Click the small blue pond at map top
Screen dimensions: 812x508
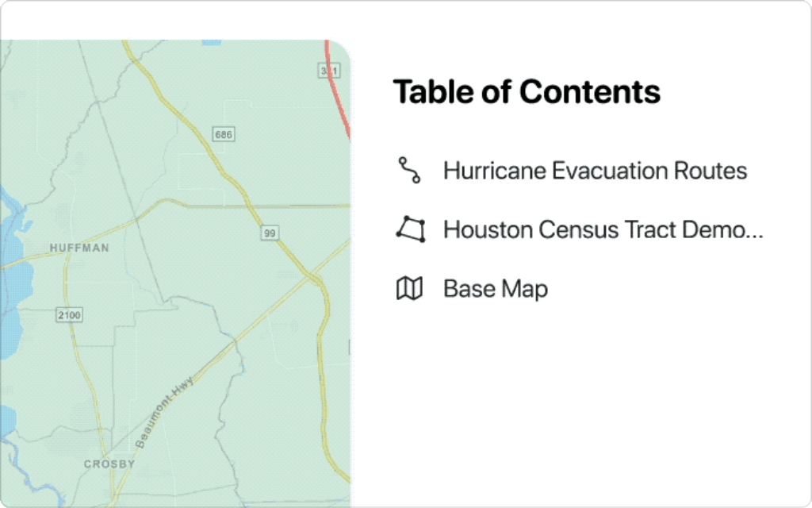coord(211,43)
